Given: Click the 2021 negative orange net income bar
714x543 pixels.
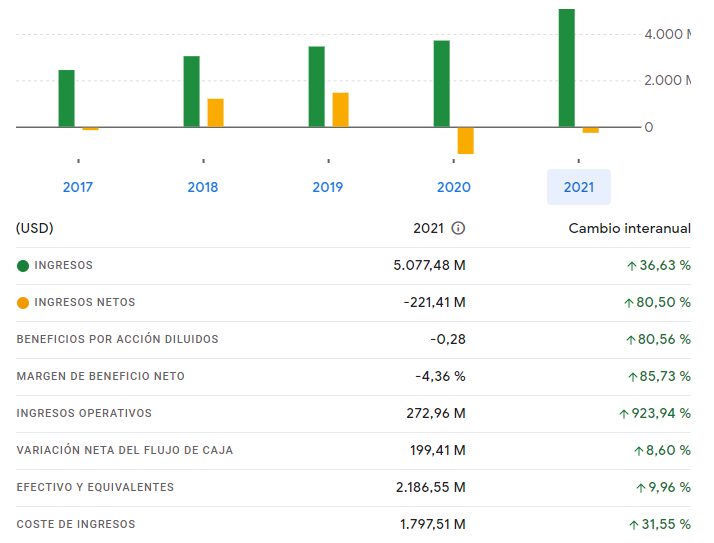Looking at the screenshot, I should (591, 130).
